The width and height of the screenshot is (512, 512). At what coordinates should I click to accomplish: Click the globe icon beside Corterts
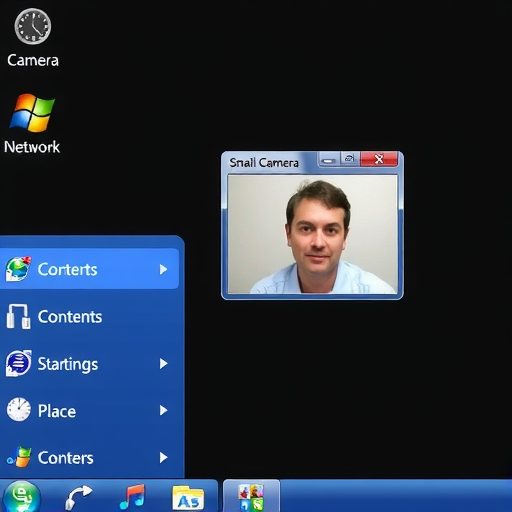(x=18, y=269)
